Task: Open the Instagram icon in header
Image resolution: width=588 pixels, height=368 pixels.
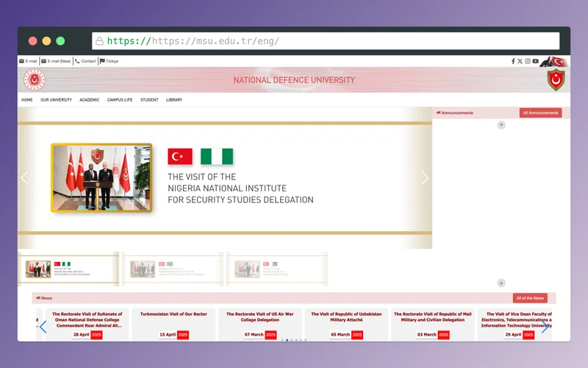Action: click(x=528, y=61)
